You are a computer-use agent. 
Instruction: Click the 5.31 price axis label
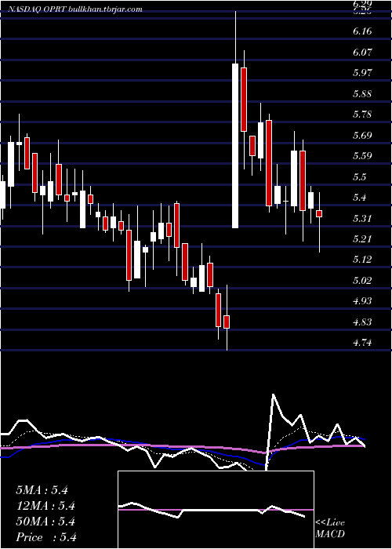point(362,219)
